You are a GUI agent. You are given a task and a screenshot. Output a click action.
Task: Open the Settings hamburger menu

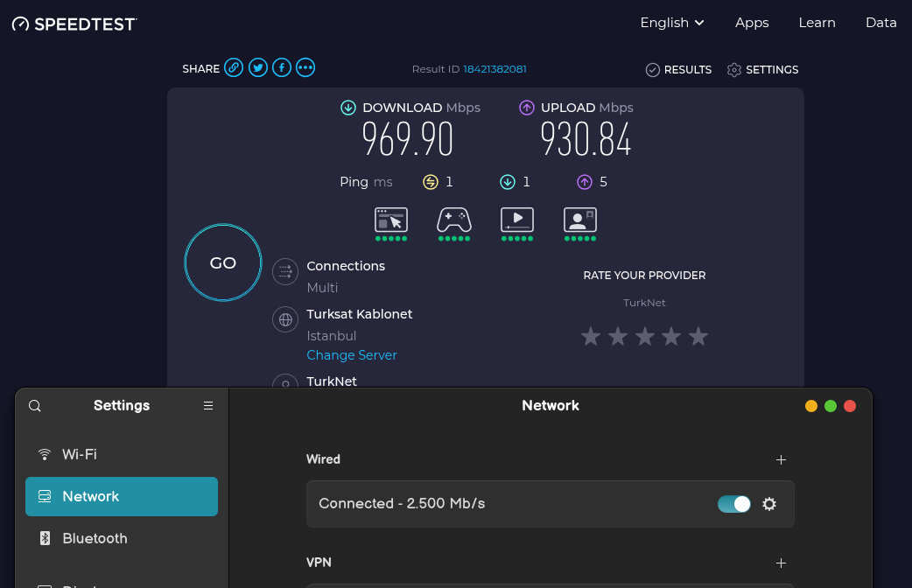pyautogui.click(x=208, y=406)
